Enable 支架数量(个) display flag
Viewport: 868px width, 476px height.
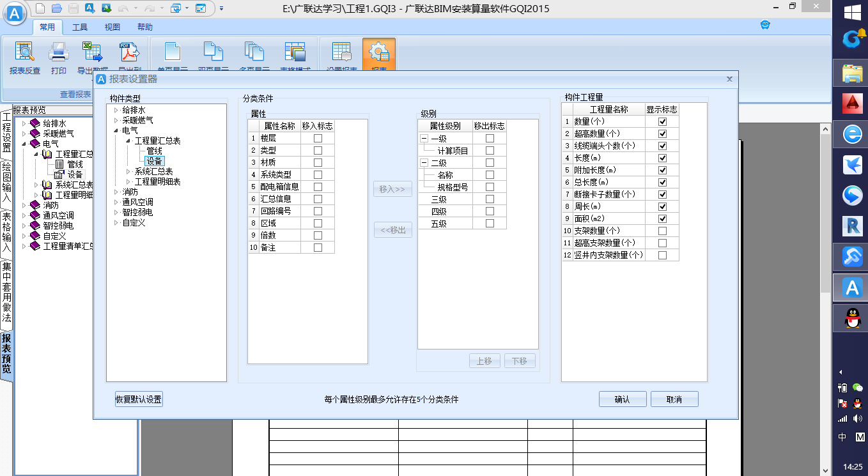tap(662, 231)
